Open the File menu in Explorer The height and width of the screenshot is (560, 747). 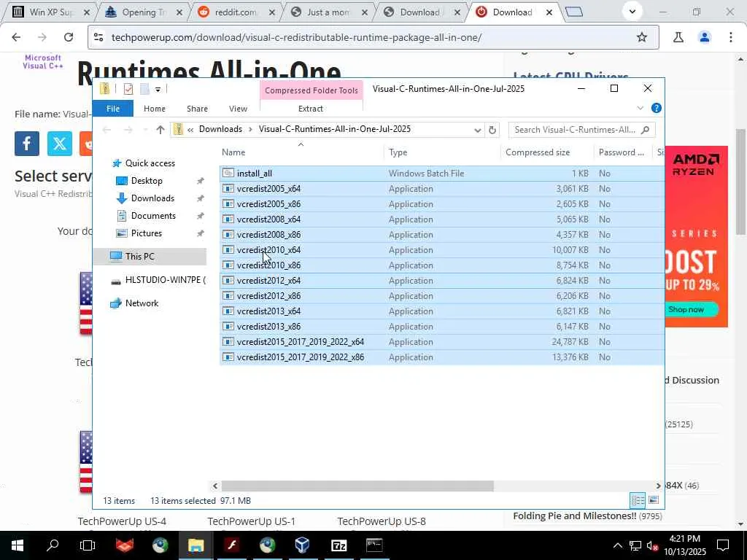pyautogui.click(x=113, y=109)
